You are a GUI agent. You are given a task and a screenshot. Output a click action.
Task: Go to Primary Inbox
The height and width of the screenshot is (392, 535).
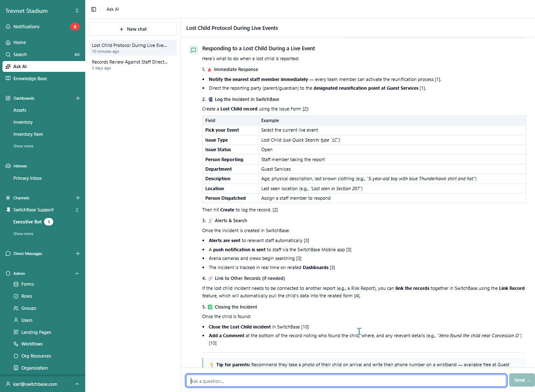[x=27, y=178]
